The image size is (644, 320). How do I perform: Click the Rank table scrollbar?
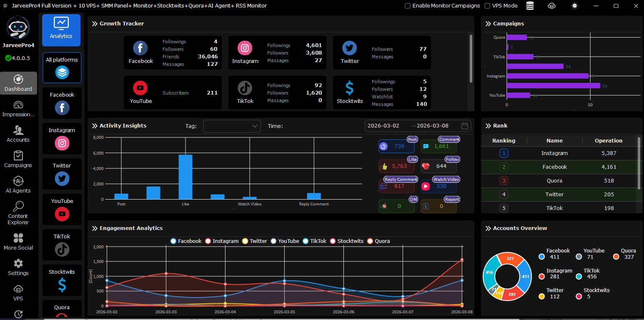[x=639, y=162]
